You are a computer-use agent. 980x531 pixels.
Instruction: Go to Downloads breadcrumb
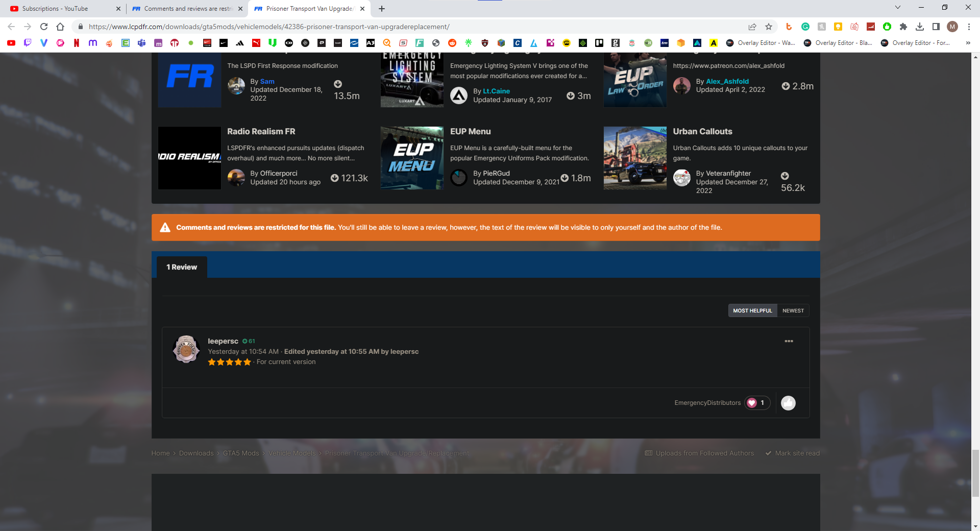pos(196,453)
